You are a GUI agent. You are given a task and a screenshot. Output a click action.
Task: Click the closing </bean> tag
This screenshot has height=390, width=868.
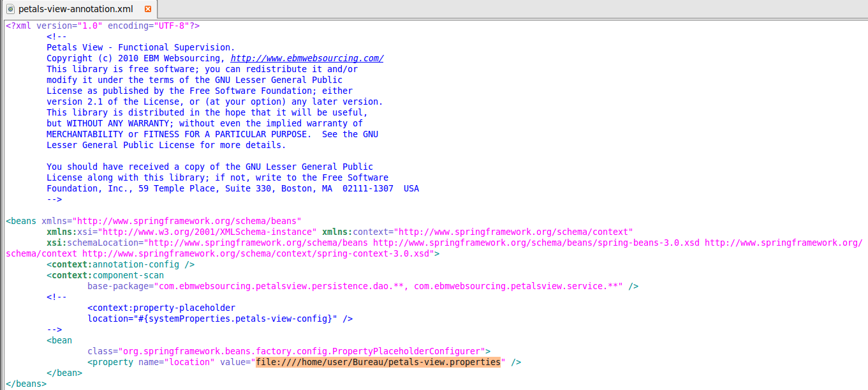pos(64,373)
